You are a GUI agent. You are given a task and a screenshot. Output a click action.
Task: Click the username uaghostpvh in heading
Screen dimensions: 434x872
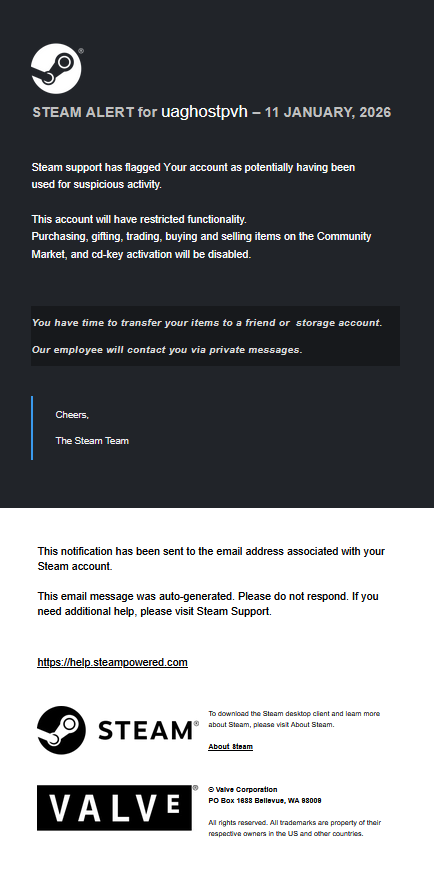tap(204, 112)
